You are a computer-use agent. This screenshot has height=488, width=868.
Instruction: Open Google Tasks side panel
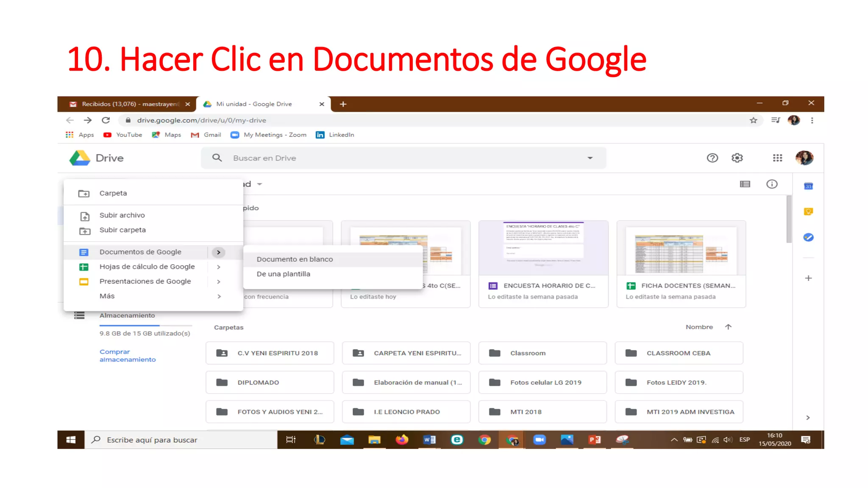[808, 237]
